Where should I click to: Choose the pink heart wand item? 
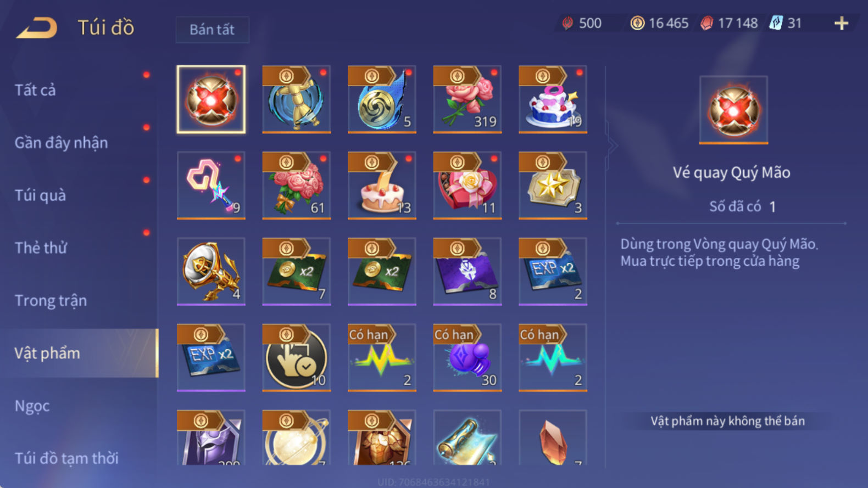click(x=211, y=186)
